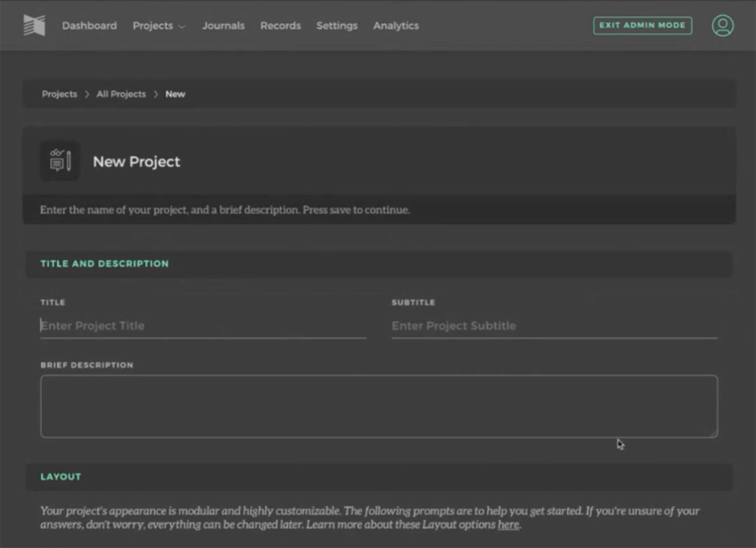Click the Brief Description label

pos(87,365)
